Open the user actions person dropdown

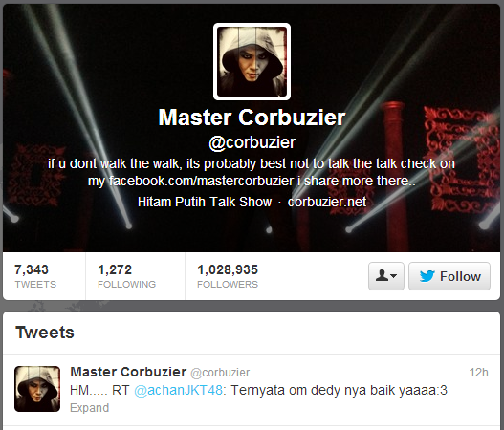pos(386,276)
